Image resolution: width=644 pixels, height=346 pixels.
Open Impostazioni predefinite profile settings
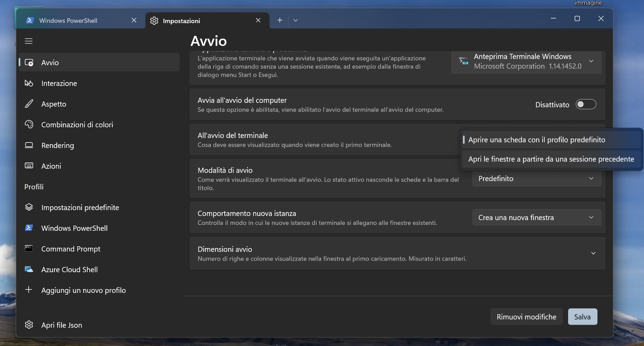pyautogui.click(x=99, y=207)
